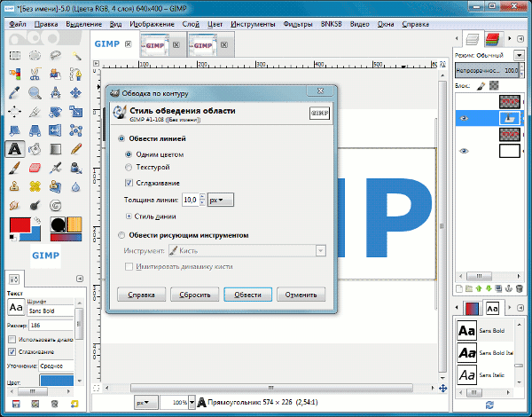Select the Rectangle Select tool
This screenshot has width=532, height=417.
14,55
